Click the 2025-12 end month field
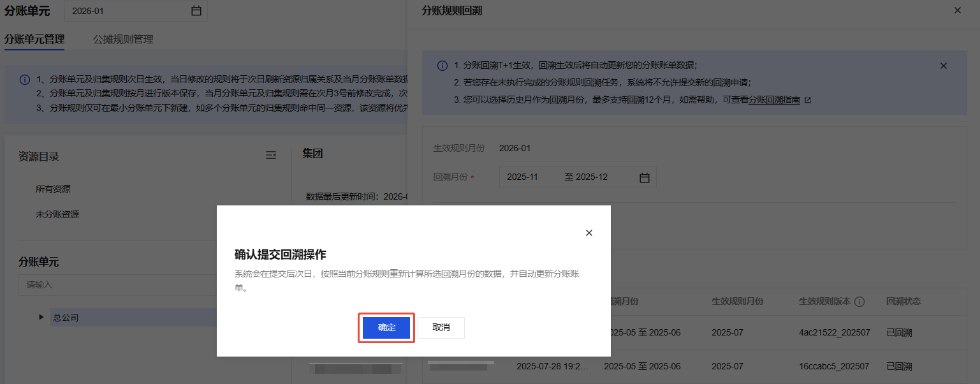980x384 pixels. (x=592, y=177)
